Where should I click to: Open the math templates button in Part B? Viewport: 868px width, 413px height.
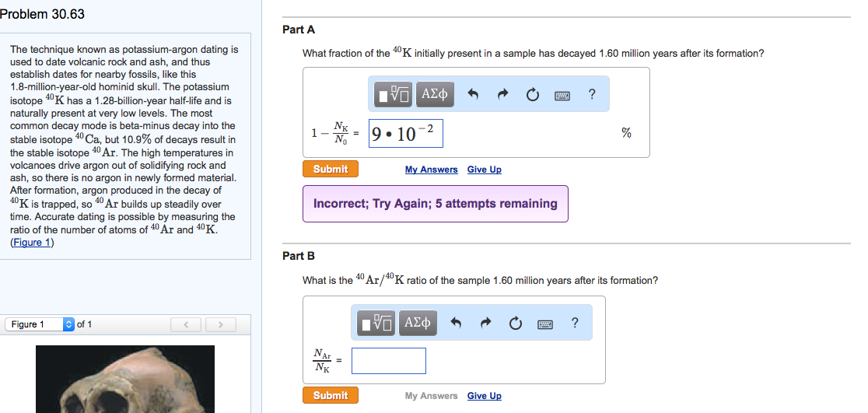point(376,322)
